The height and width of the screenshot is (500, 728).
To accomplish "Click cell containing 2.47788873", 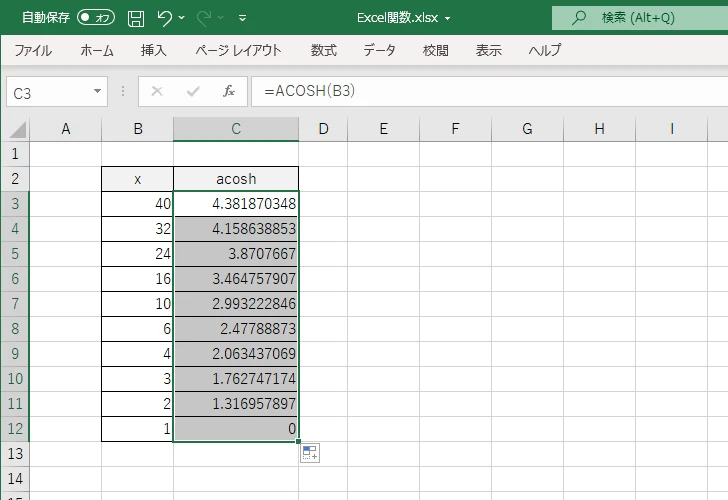I will [236, 329].
